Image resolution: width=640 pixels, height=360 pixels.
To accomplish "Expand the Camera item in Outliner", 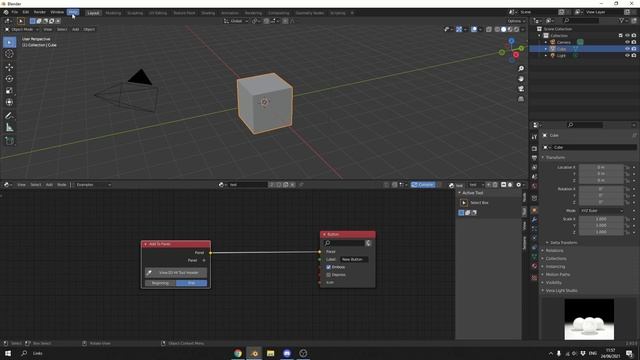I will pyautogui.click(x=546, y=42).
